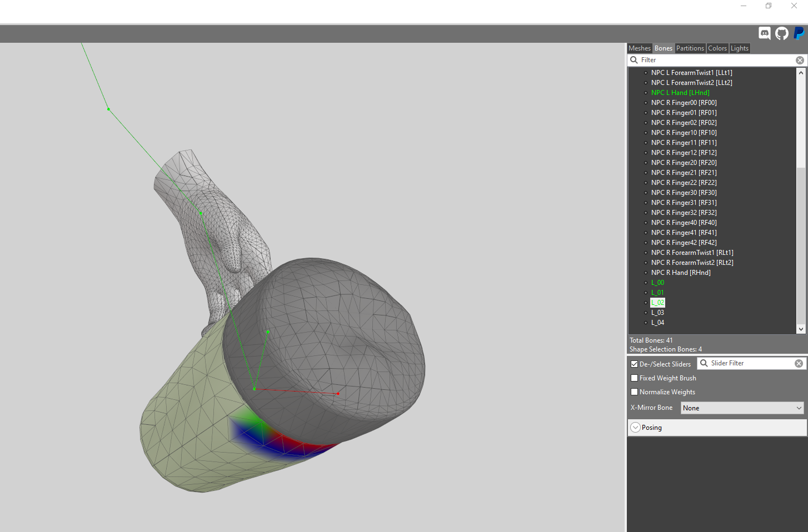Select the NPC R Hand [RHnd] bone
The width and height of the screenshot is (808, 532).
click(681, 273)
